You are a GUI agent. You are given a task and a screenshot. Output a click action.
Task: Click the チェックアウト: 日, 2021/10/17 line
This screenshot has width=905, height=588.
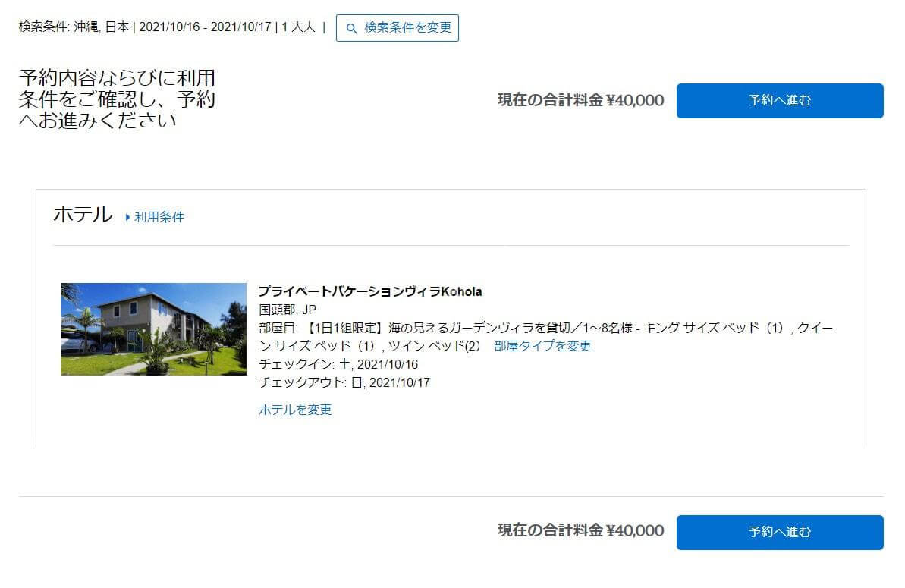tap(344, 382)
